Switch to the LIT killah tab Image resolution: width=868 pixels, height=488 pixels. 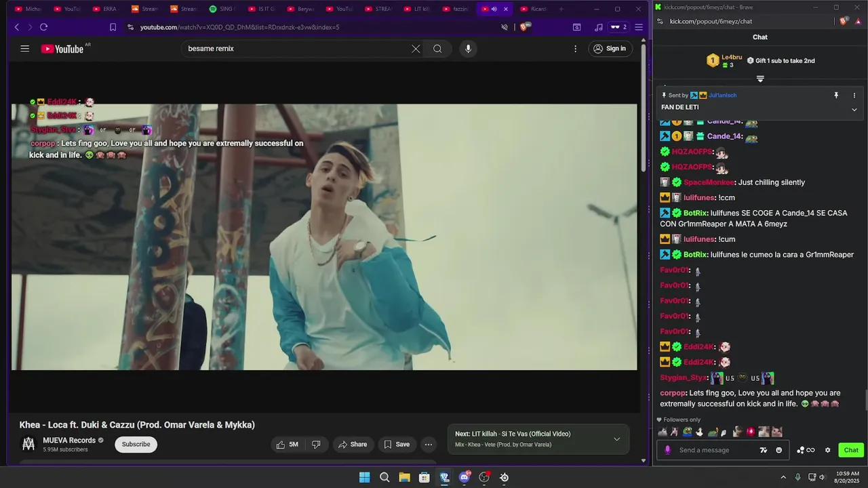tap(417, 9)
